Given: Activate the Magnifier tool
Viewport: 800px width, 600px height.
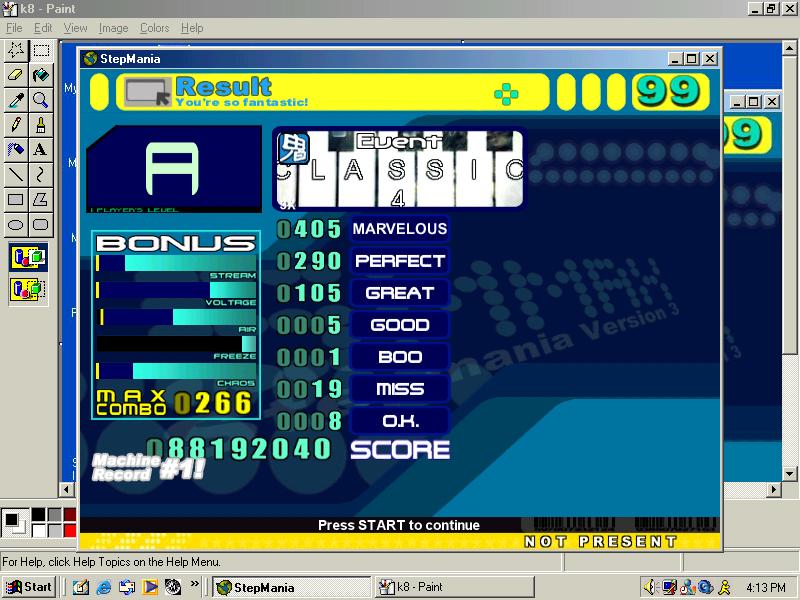Looking at the screenshot, I should pyautogui.click(x=41, y=100).
